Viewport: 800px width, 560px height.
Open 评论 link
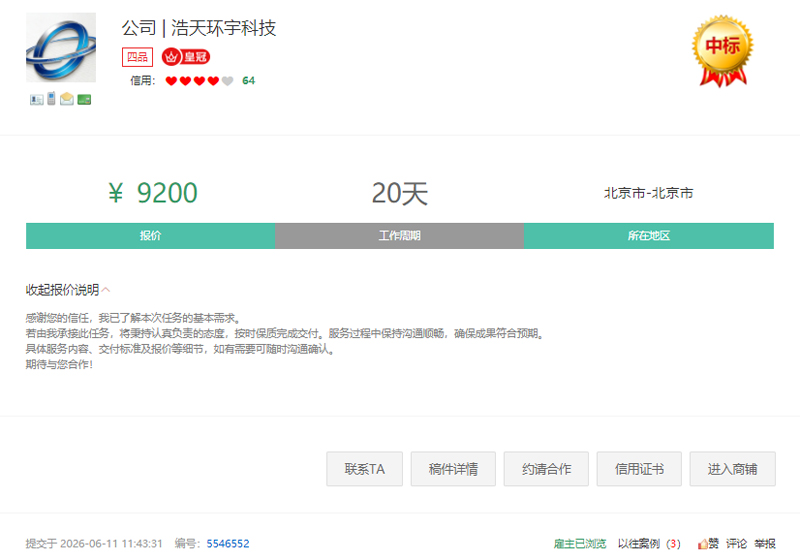pyautogui.click(x=737, y=544)
